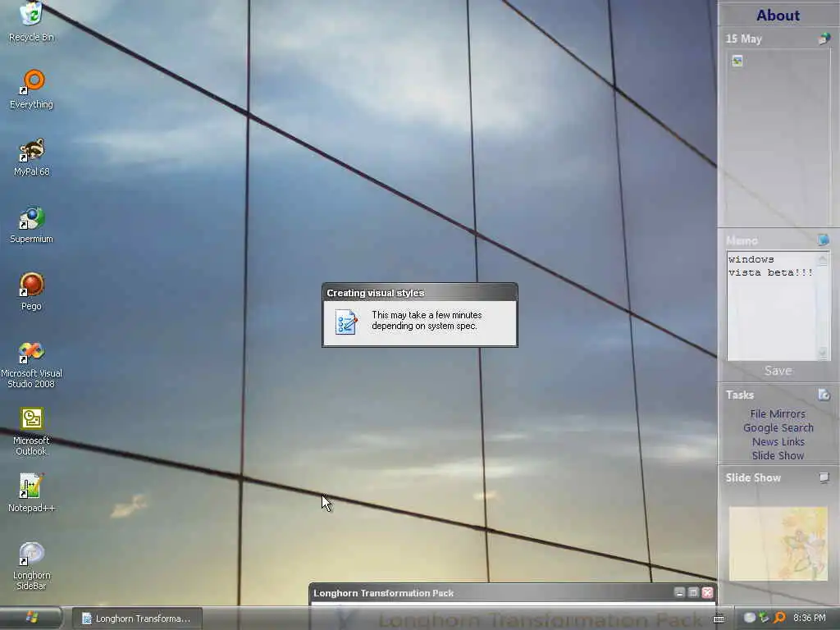Open the Google Search task link

[x=778, y=427]
